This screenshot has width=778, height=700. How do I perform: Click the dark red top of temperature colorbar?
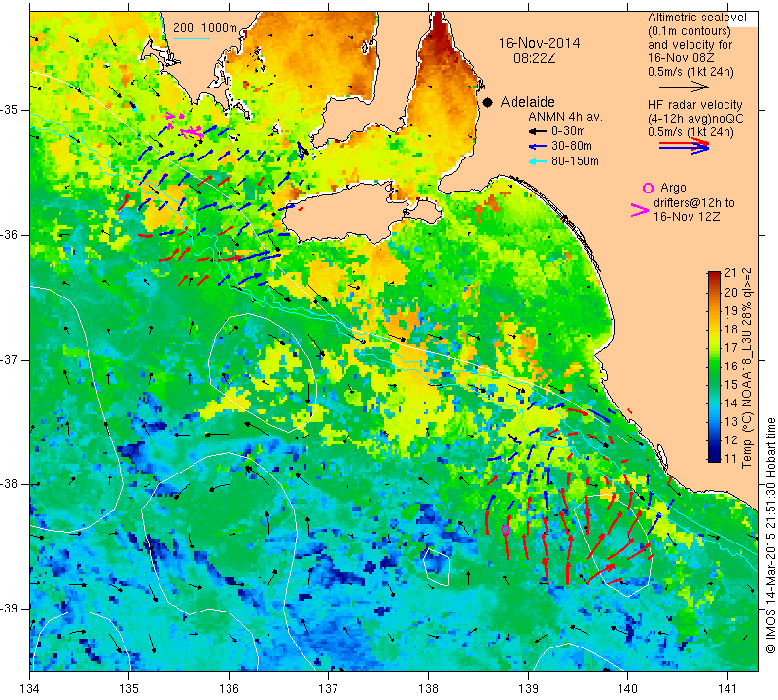pyautogui.click(x=714, y=276)
